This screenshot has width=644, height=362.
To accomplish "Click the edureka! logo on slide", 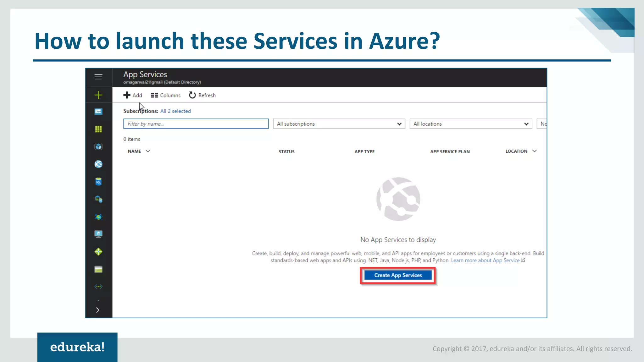I will click(x=77, y=347).
